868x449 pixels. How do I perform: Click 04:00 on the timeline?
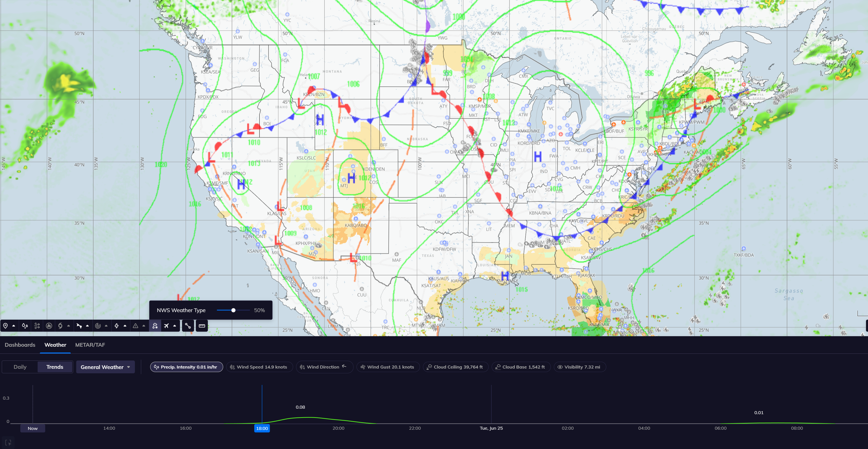tap(644, 428)
